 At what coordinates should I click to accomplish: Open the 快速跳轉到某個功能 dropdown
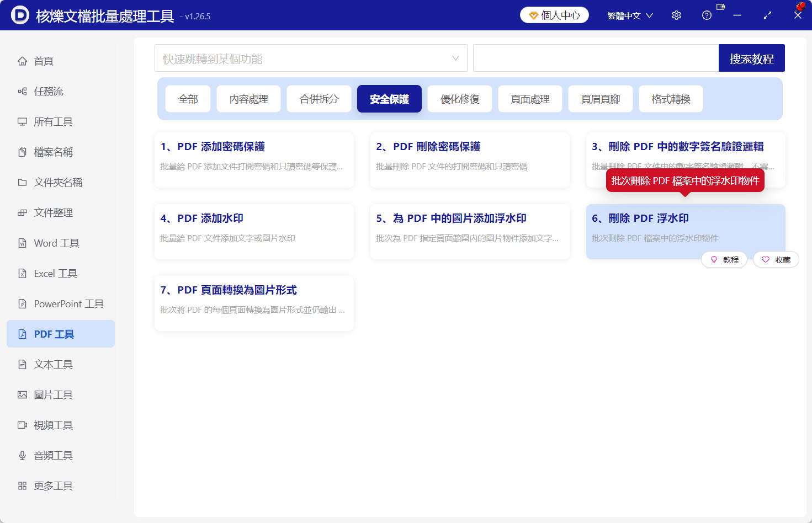coord(311,58)
